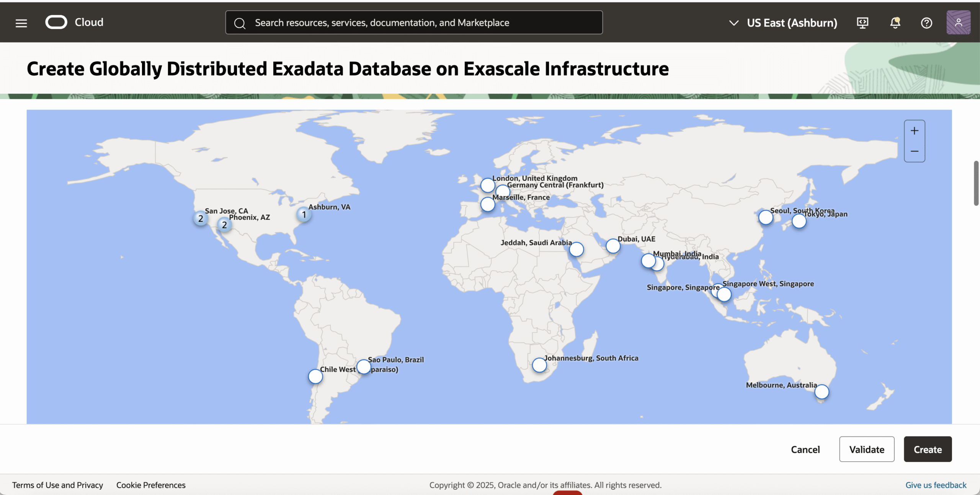Select the Marseille, France marker
This screenshot has height=495, width=980.
[488, 204]
